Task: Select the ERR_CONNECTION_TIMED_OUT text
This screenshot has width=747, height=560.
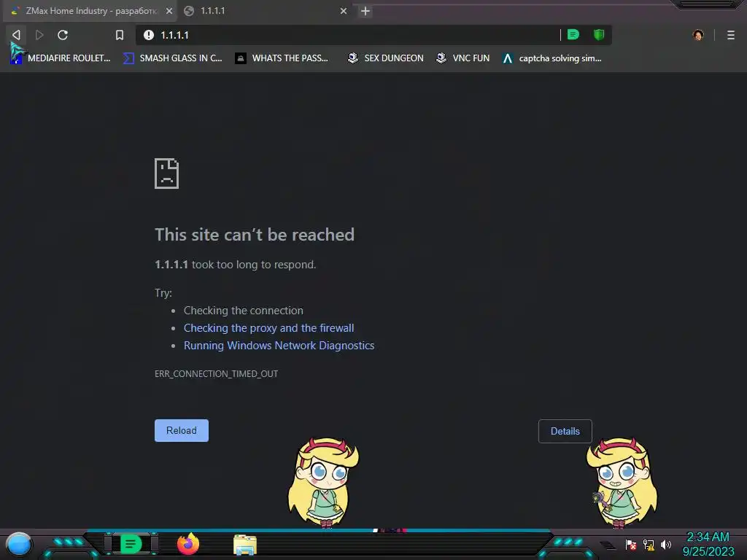Action: (x=216, y=374)
